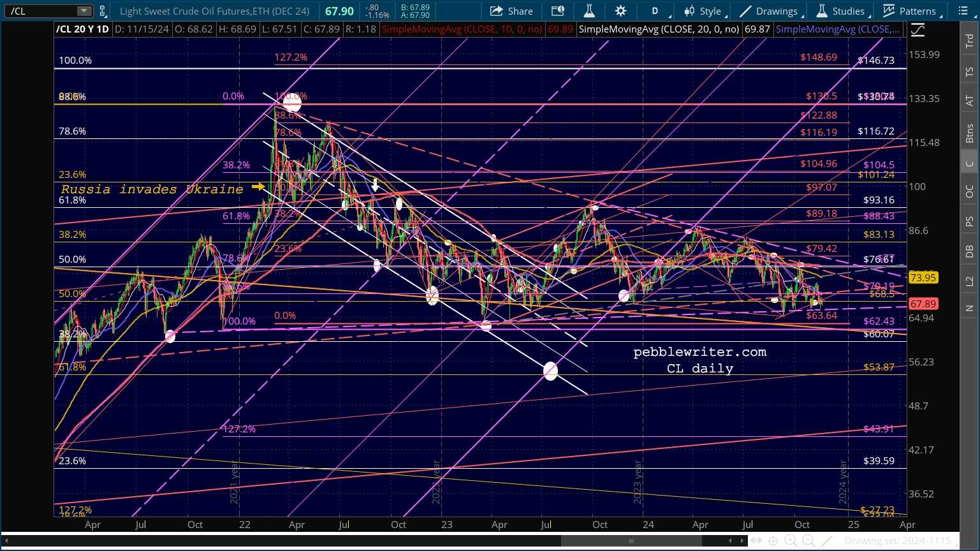980x551 pixels.
Task: Select the trendline drawing tool icon at bottom
Action: [827, 541]
